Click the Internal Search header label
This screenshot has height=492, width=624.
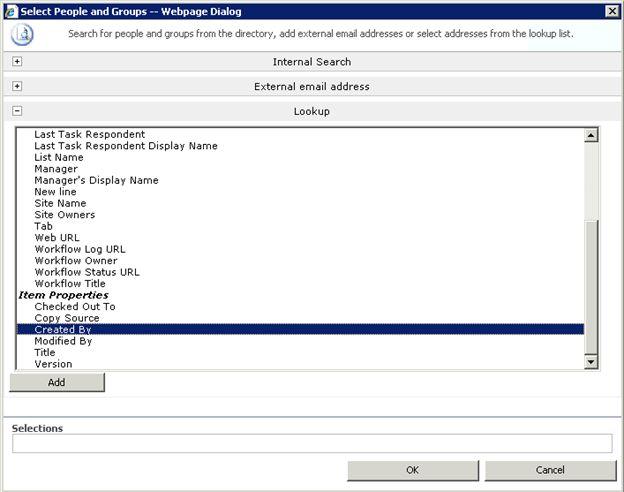pyautogui.click(x=312, y=62)
